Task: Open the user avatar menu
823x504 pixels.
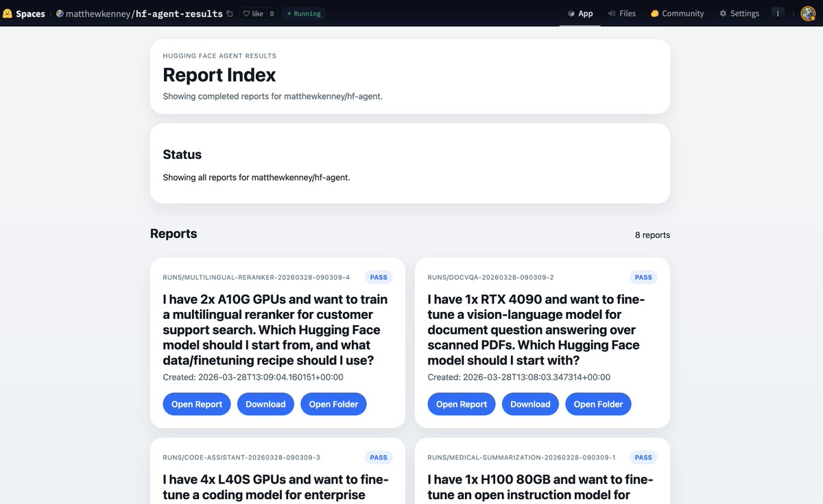Action: pos(808,14)
